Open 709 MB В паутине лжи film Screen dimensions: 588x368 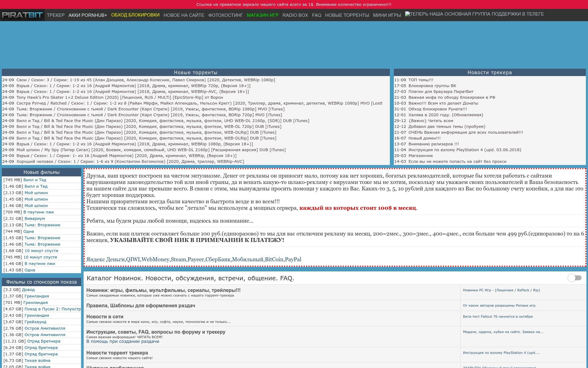click(x=39, y=212)
